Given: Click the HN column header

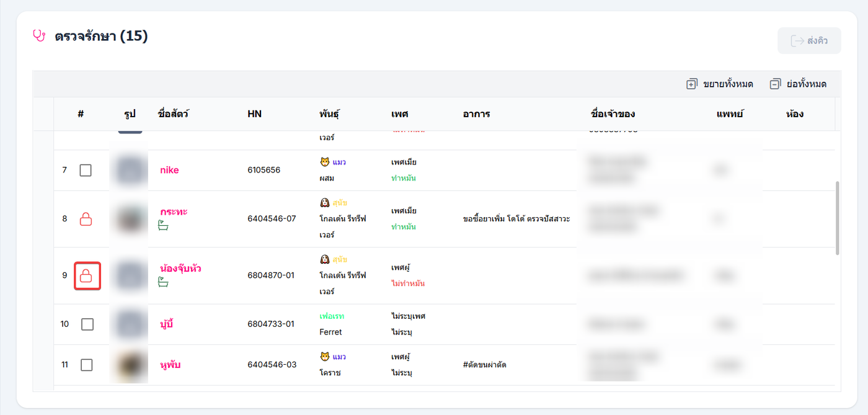Looking at the screenshot, I should click(254, 114).
